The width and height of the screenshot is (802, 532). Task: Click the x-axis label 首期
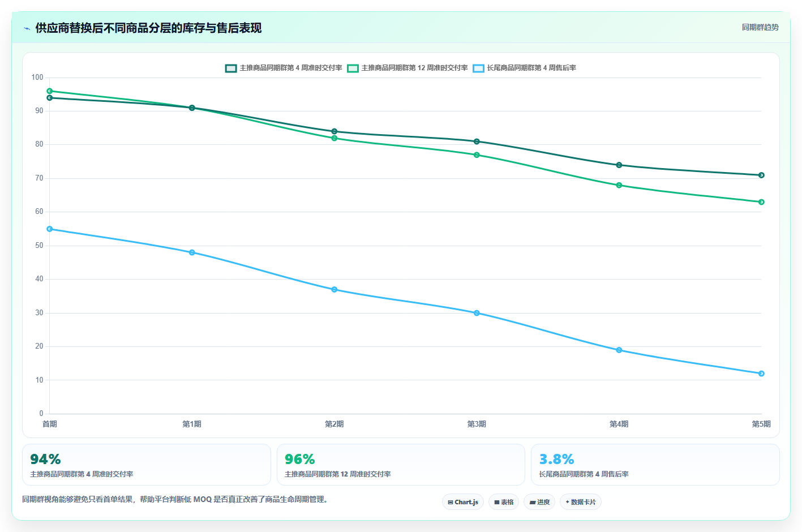[x=50, y=424]
